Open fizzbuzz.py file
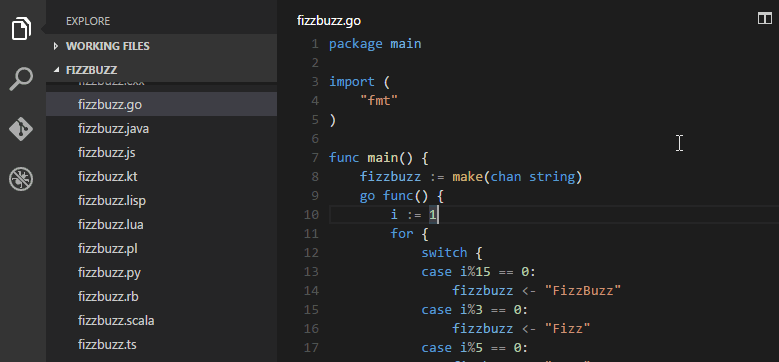779x362 pixels. point(161,273)
